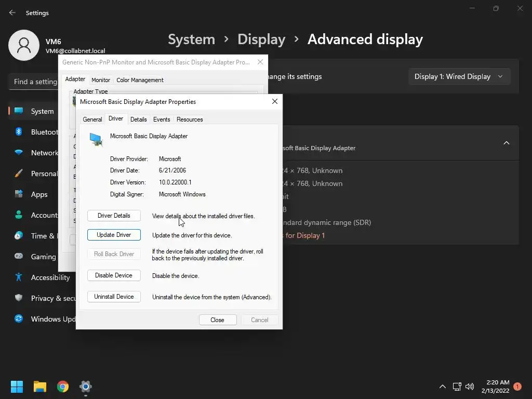Open the Driver Details button
Screen dimensions: 532x399
coord(114,216)
